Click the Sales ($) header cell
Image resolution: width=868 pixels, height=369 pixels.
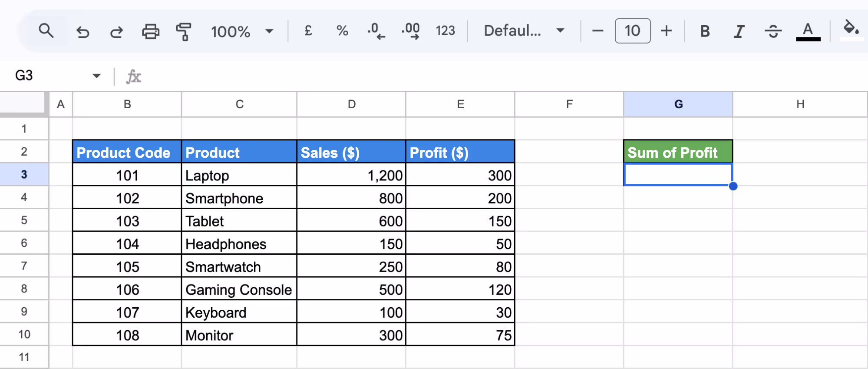[352, 152]
